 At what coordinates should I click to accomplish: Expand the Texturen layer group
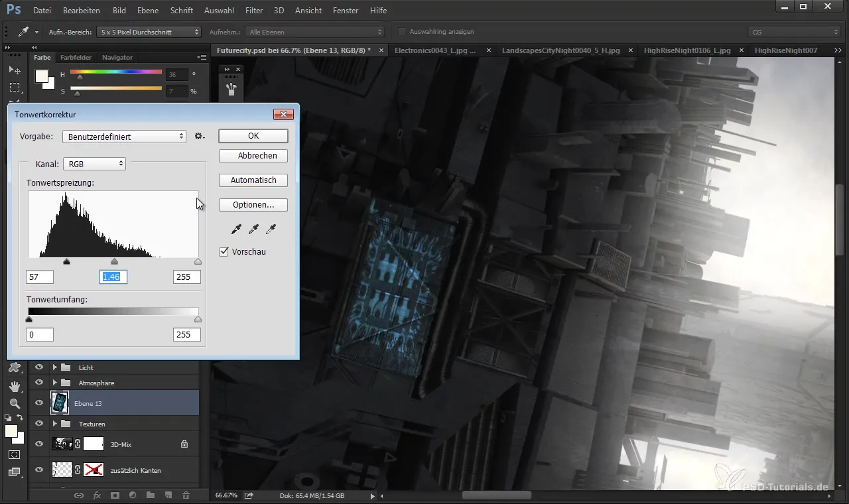(55, 423)
